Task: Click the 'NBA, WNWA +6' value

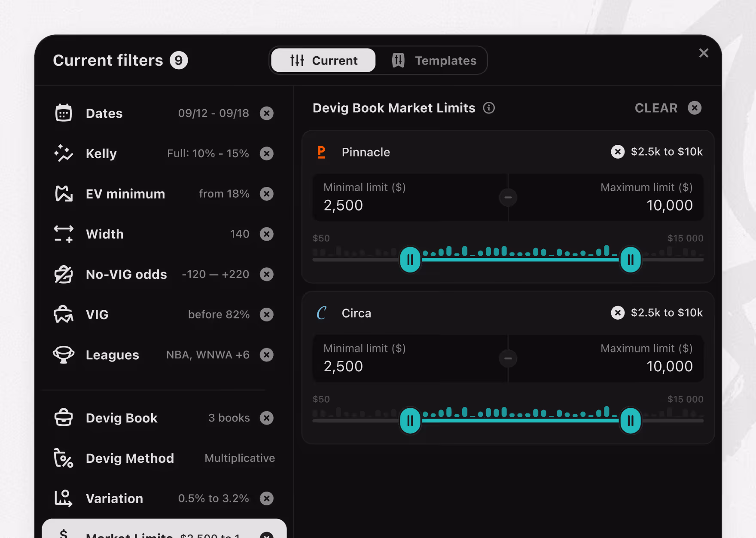Action: point(208,355)
